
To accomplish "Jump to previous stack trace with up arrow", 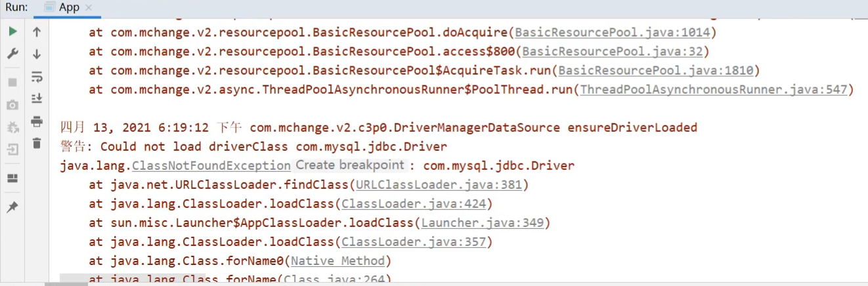I will (x=37, y=31).
